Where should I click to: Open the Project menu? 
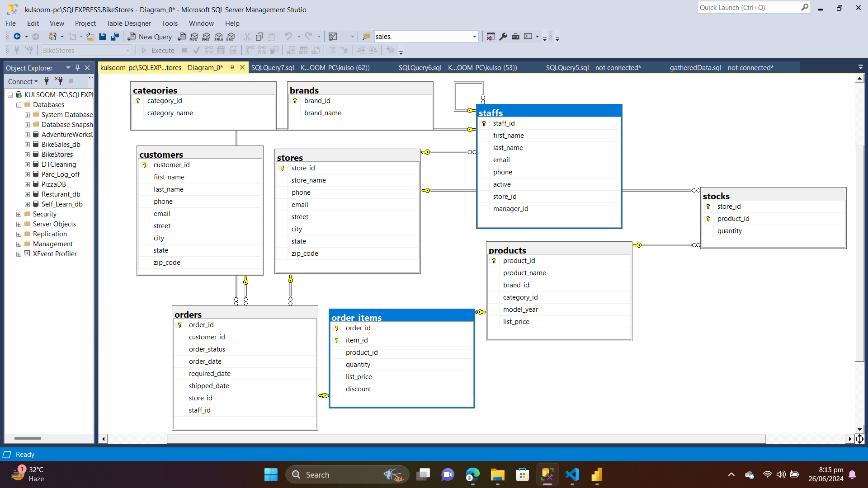tap(85, 23)
